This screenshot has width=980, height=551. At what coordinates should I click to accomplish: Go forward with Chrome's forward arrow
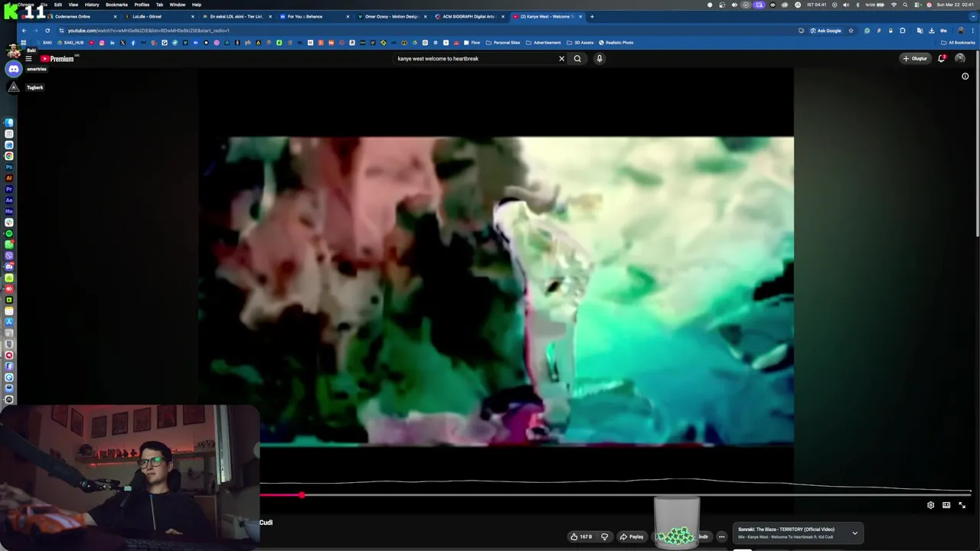(x=35, y=31)
